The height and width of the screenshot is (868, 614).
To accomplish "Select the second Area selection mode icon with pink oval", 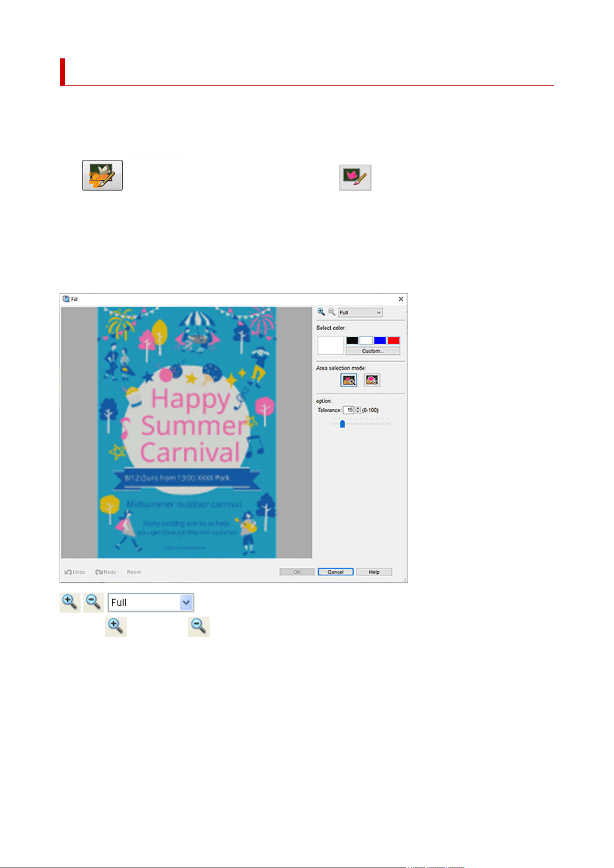I will pyautogui.click(x=372, y=380).
